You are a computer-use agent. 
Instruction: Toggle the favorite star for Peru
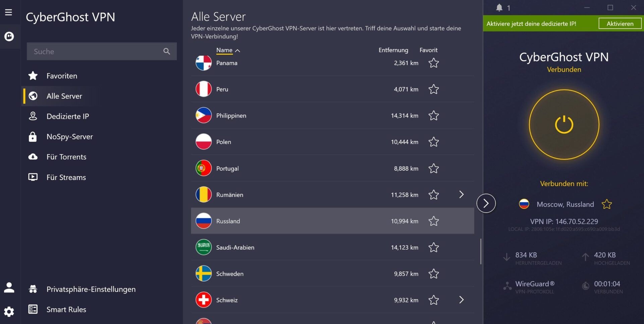(434, 89)
